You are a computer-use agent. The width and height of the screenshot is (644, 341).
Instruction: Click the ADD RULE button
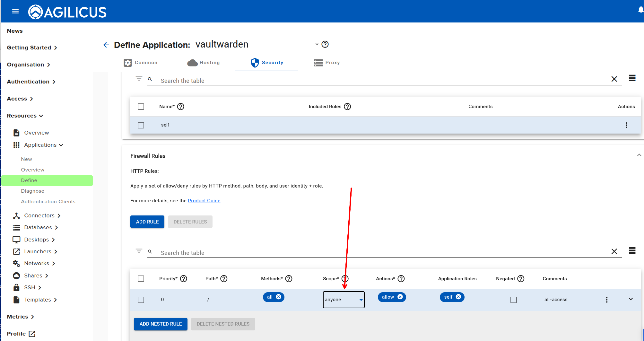(147, 222)
